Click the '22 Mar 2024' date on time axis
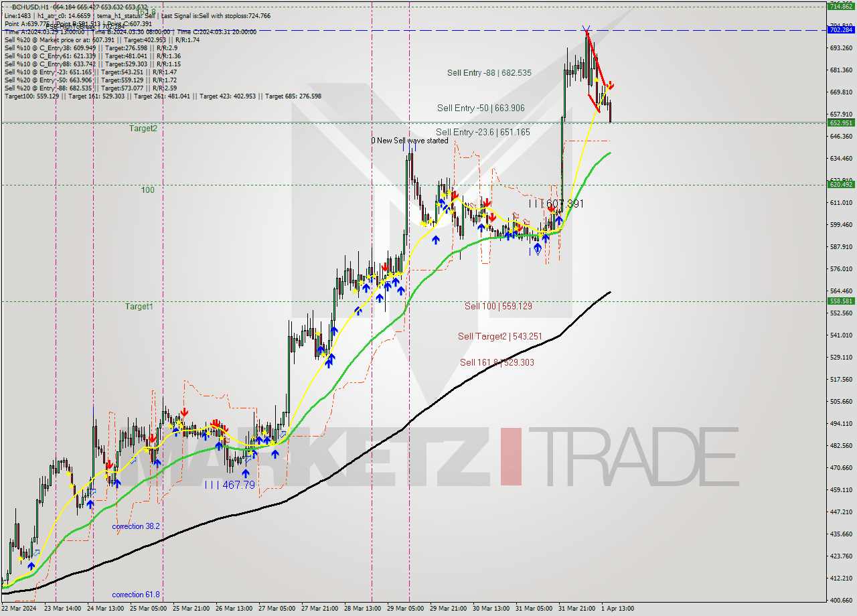 pos(19,609)
